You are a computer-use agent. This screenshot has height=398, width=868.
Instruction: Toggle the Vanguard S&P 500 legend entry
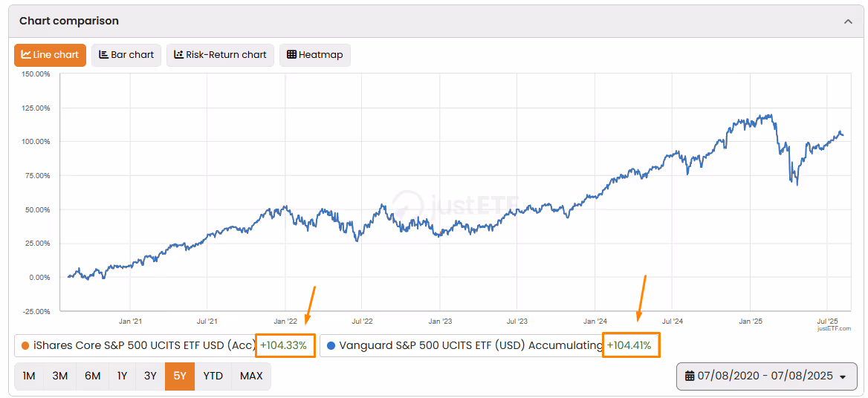(489, 346)
